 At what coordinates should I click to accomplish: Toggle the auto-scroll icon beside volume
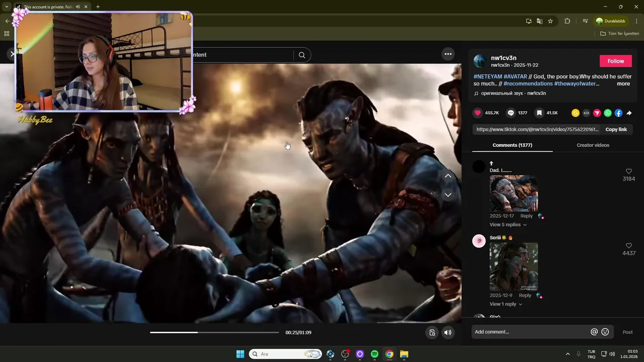(432, 332)
